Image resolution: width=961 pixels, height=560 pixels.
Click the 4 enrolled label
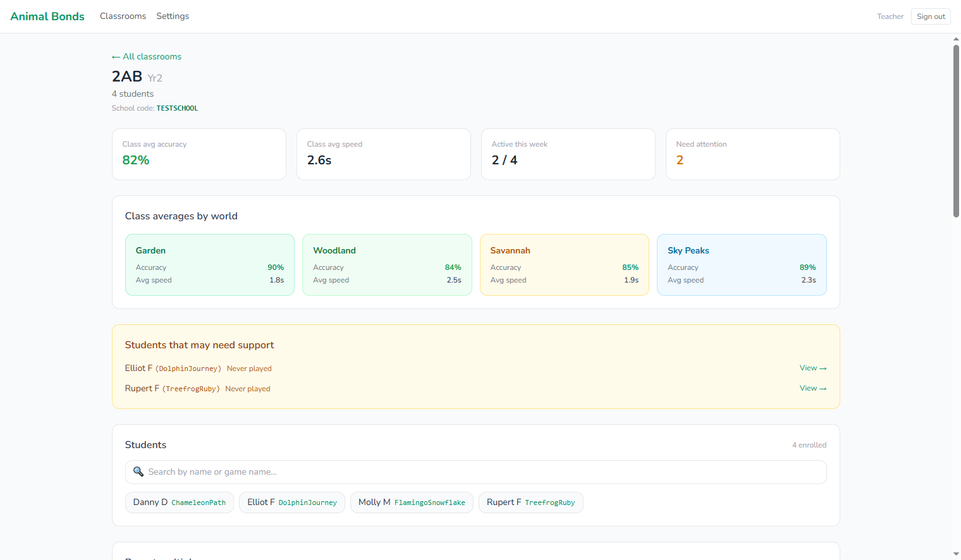point(809,446)
